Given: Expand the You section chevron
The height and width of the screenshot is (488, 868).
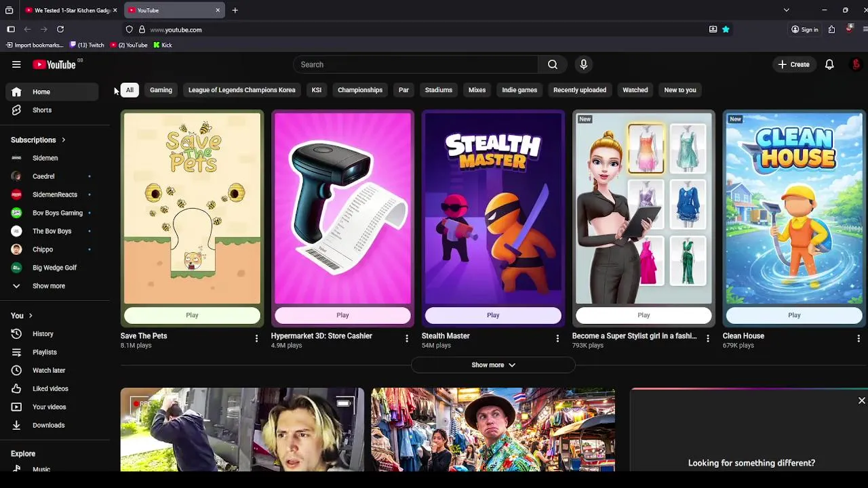Looking at the screenshot, I should click(x=31, y=316).
